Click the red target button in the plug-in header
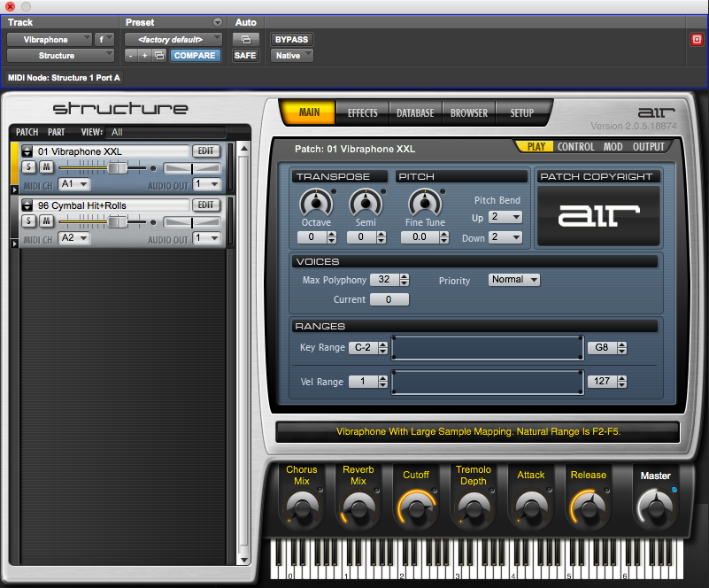 pyautogui.click(x=697, y=39)
